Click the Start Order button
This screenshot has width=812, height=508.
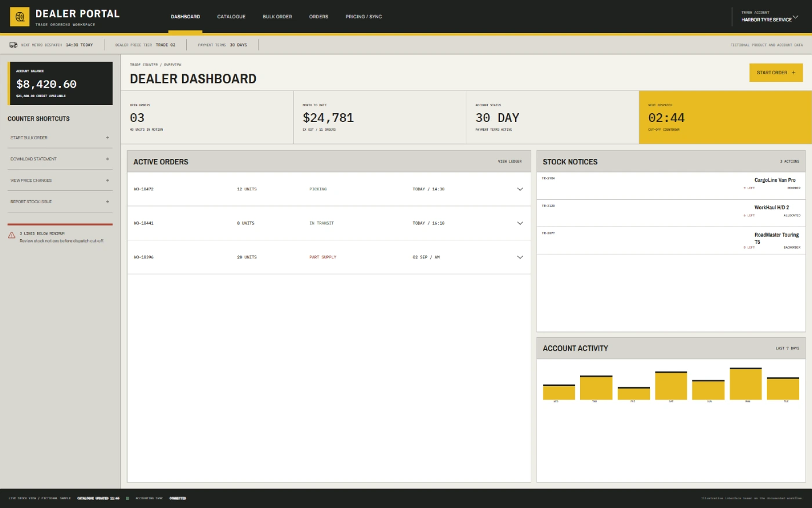(x=776, y=73)
